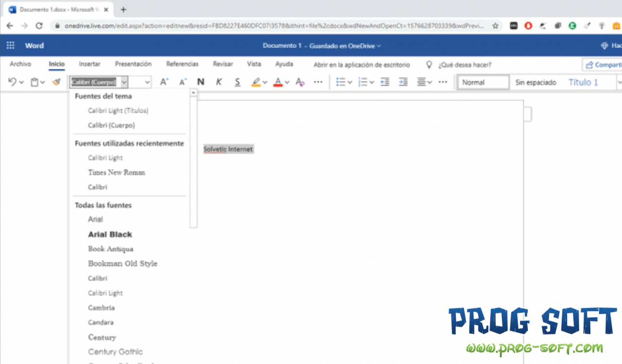The height and width of the screenshot is (364, 622).
Task: Increase paragraph indent
Action: [x=403, y=82]
